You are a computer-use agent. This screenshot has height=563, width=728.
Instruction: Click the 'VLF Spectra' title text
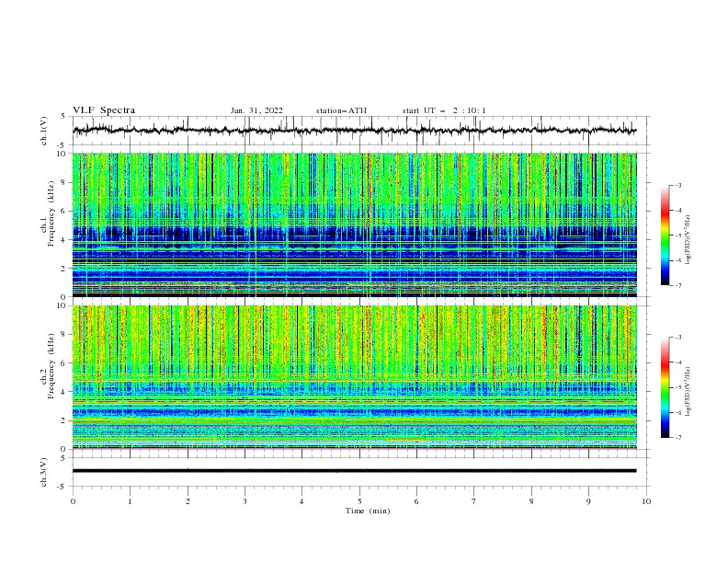coord(104,110)
